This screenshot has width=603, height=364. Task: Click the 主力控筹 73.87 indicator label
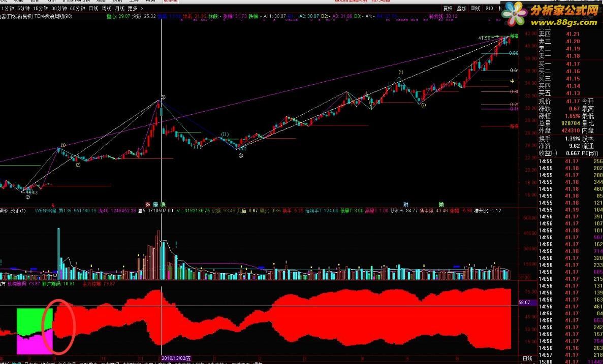(x=99, y=284)
